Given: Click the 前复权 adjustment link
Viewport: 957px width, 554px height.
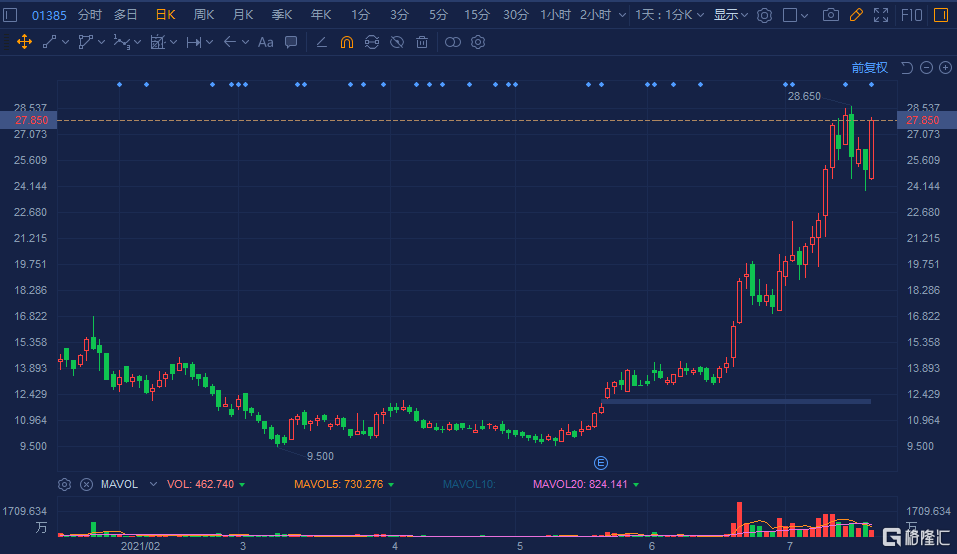Looking at the screenshot, I should [x=869, y=68].
